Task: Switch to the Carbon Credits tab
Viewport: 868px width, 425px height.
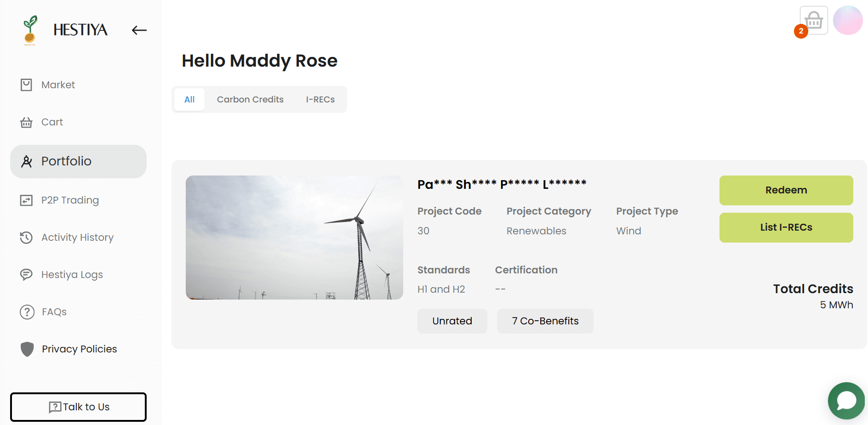Action: pyautogui.click(x=250, y=99)
